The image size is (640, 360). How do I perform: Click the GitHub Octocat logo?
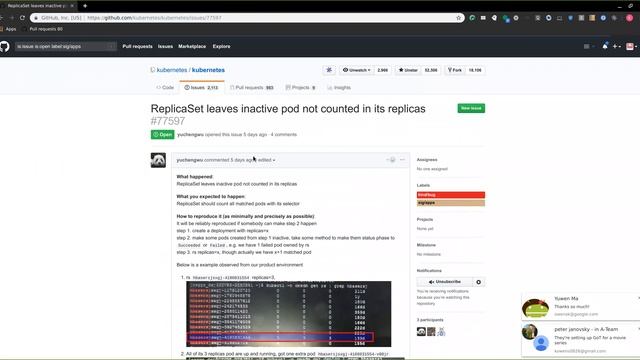4,46
